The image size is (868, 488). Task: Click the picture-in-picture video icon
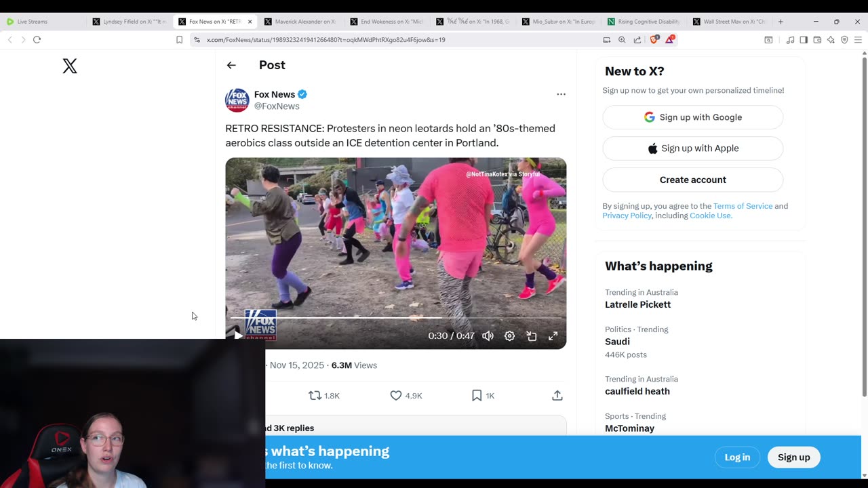pyautogui.click(x=532, y=335)
